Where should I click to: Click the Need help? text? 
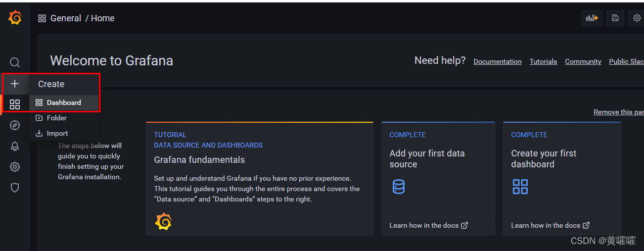click(440, 60)
